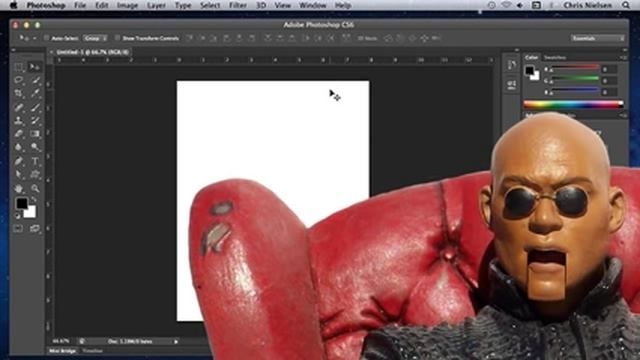The image size is (640, 360).
Task: Select the Zoom tool
Action: tap(35, 189)
